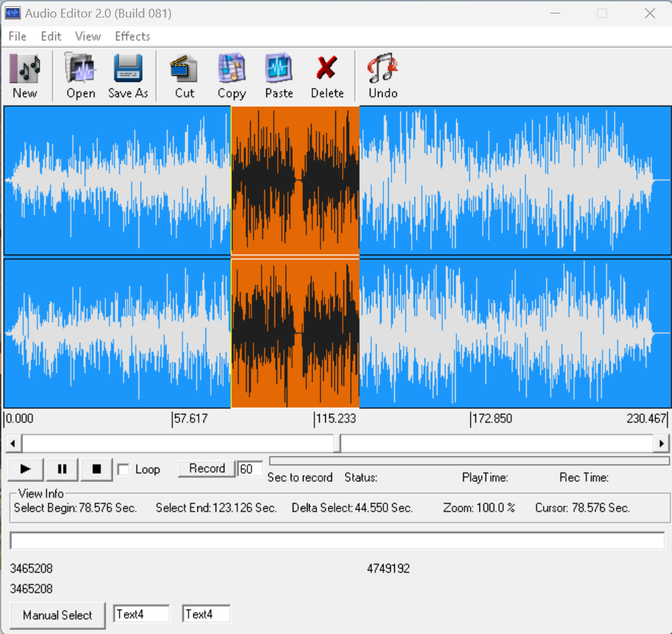The height and width of the screenshot is (634, 672).
Task: Click the 230.467 timeline marker
Action: click(x=646, y=418)
